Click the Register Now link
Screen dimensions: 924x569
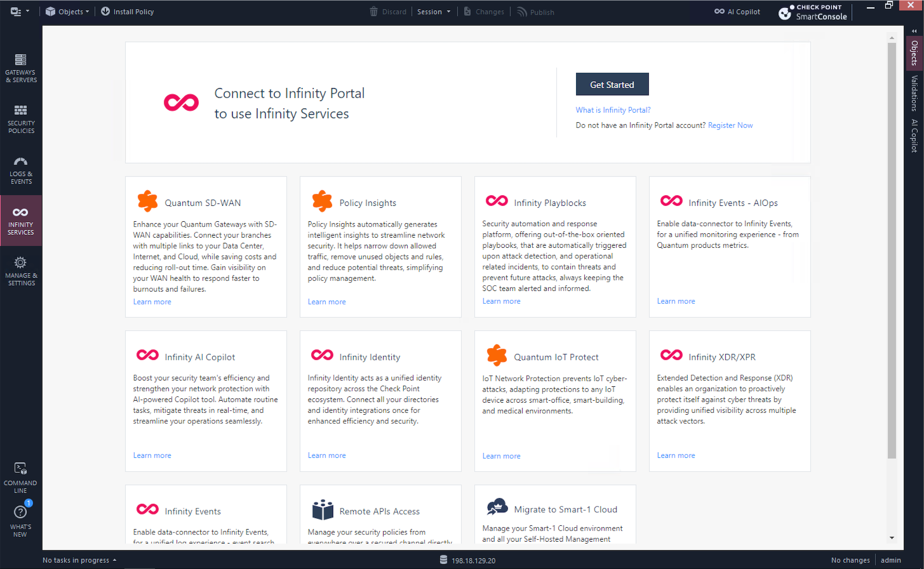pyautogui.click(x=730, y=125)
